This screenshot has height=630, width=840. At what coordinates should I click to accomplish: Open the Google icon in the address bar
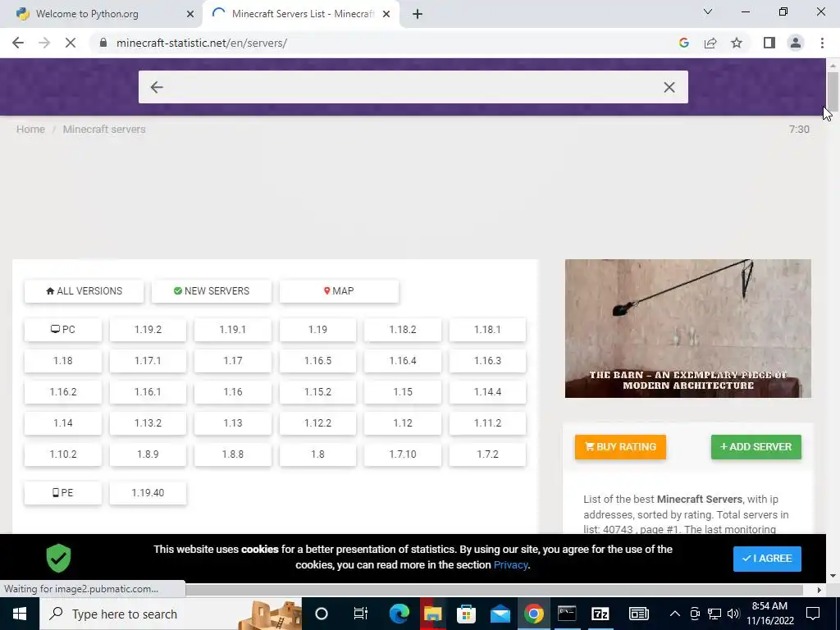pos(683,43)
